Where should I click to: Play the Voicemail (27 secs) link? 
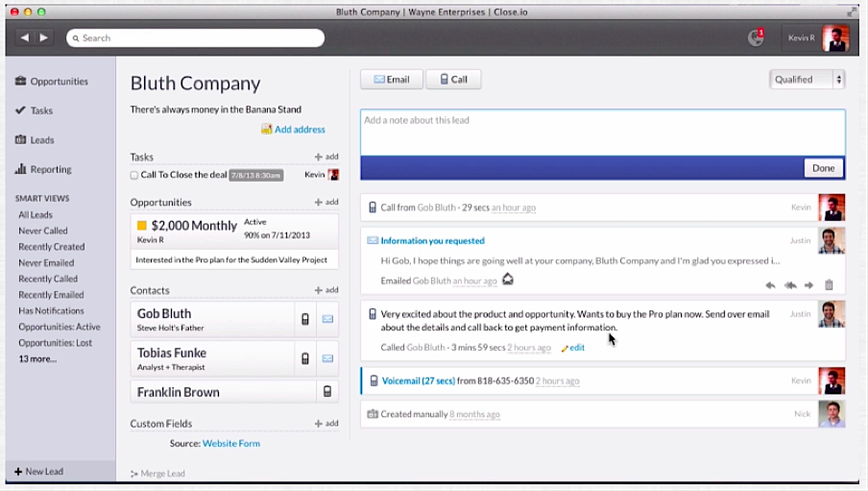(419, 381)
